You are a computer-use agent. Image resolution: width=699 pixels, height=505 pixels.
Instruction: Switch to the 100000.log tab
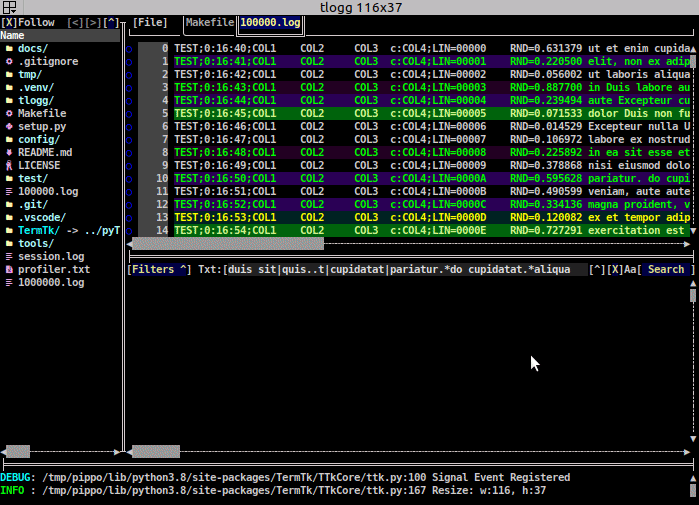270,22
